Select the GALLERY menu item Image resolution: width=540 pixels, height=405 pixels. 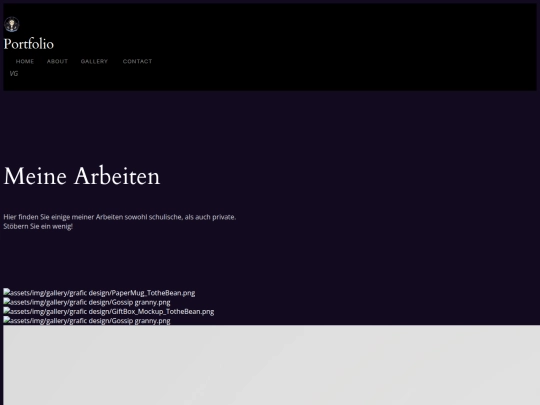94,61
